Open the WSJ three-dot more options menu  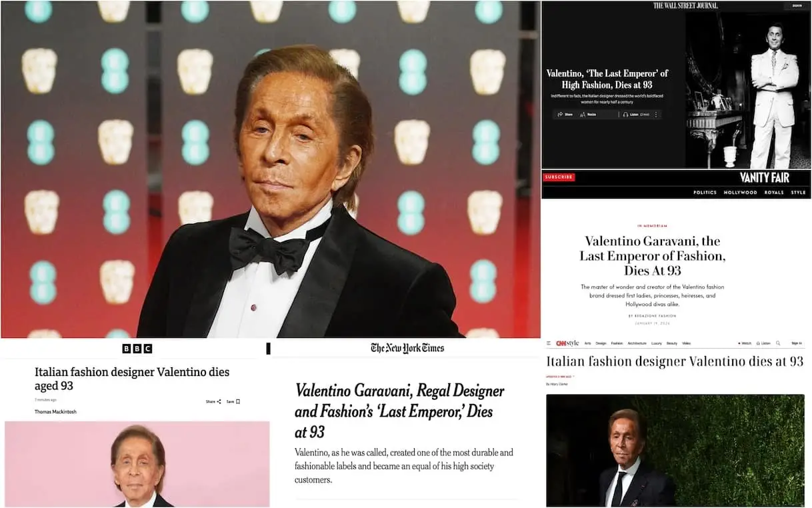click(x=656, y=115)
